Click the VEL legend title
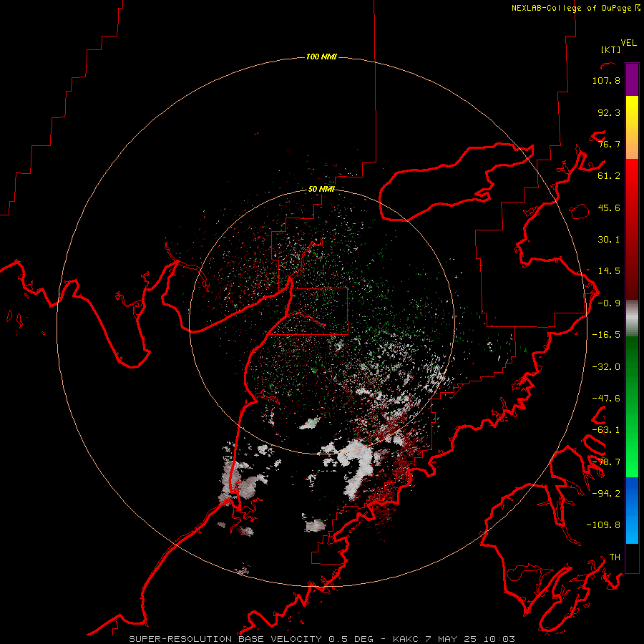Viewport: 644px width, 644px height. click(628, 43)
